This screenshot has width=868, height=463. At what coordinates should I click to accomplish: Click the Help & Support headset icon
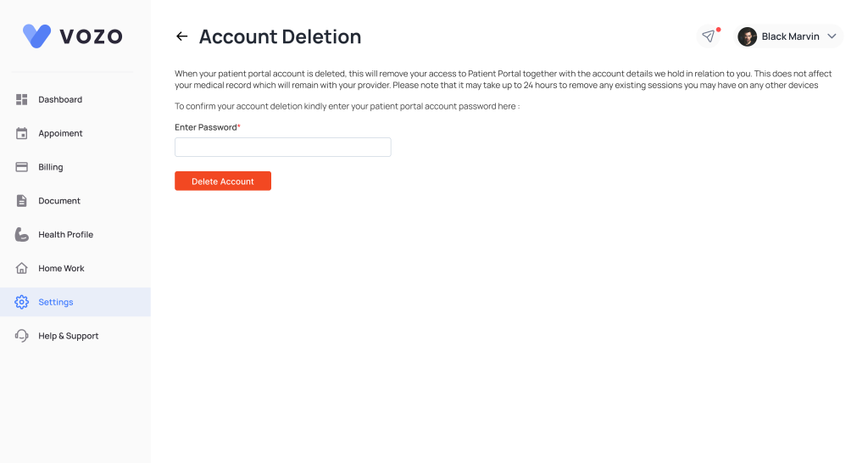coord(22,336)
